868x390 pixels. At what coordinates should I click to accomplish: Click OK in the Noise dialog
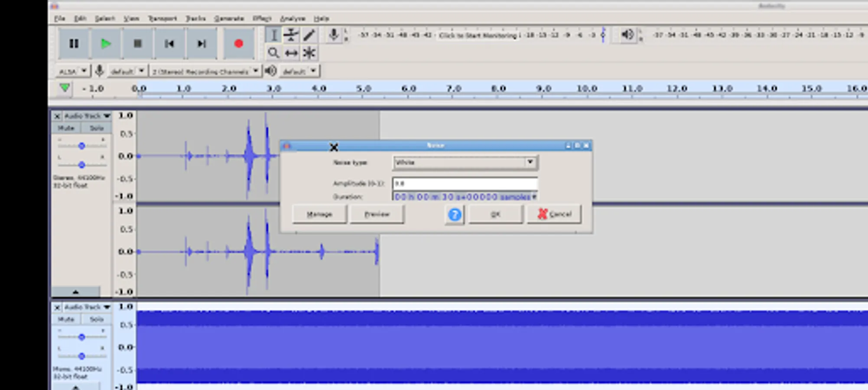coord(495,214)
